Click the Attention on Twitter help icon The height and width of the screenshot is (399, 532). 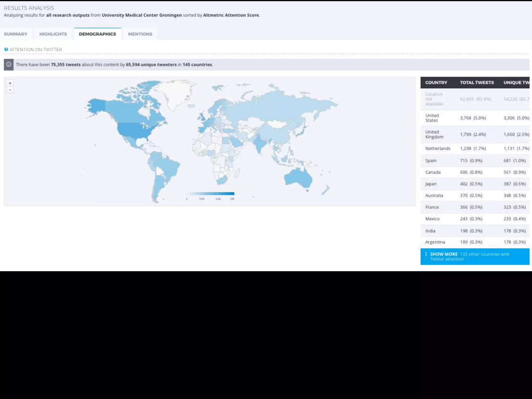pos(6,49)
